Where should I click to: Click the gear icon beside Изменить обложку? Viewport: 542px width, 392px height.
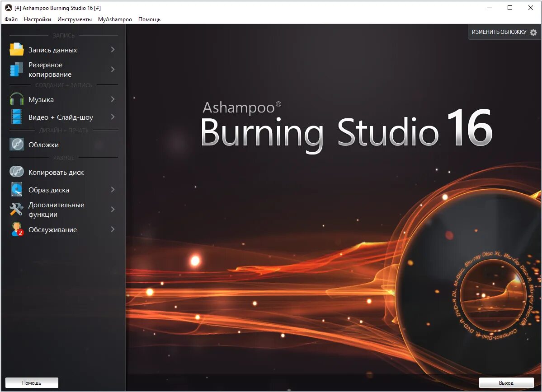533,32
